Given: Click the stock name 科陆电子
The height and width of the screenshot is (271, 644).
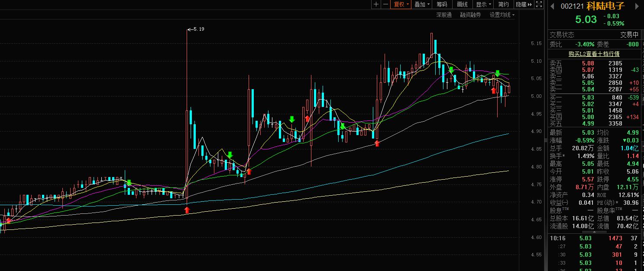Looking at the screenshot, I should coord(606,6).
